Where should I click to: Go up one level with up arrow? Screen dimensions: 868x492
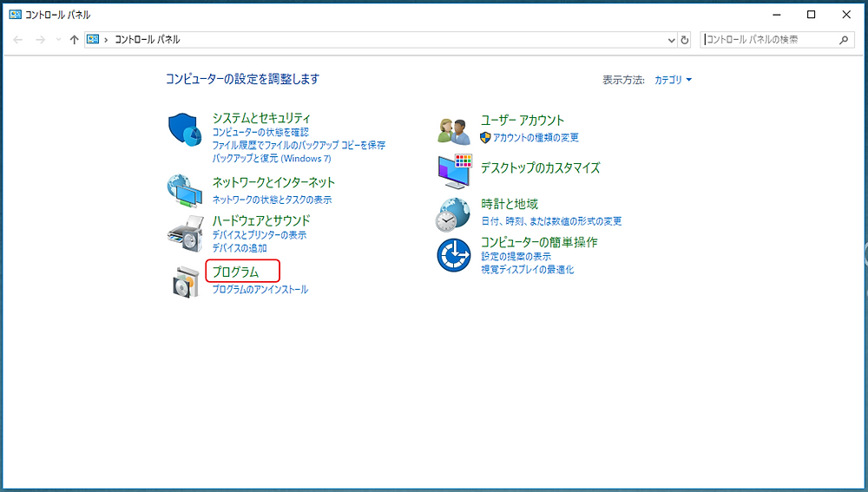tap(74, 40)
